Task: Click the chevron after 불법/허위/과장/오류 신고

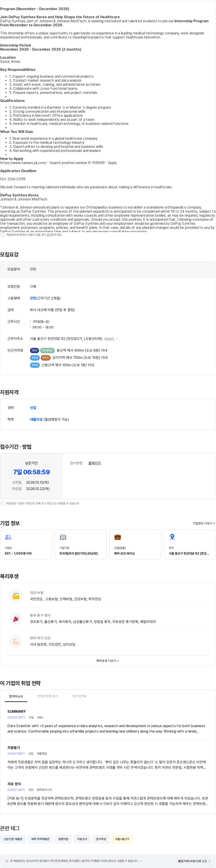Action: pyautogui.click(x=210, y=861)
